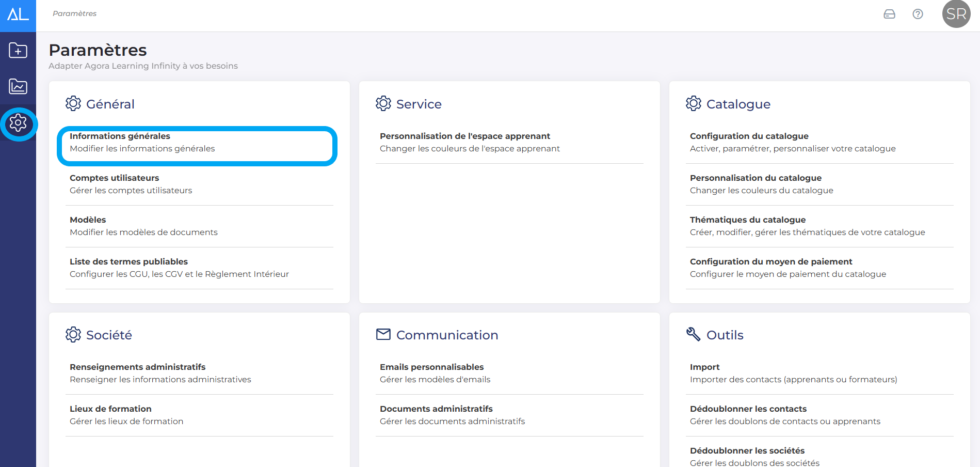The width and height of the screenshot is (980, 467).
Task: Open the add folder sidebar icon
Action: [x=18, y=51]
